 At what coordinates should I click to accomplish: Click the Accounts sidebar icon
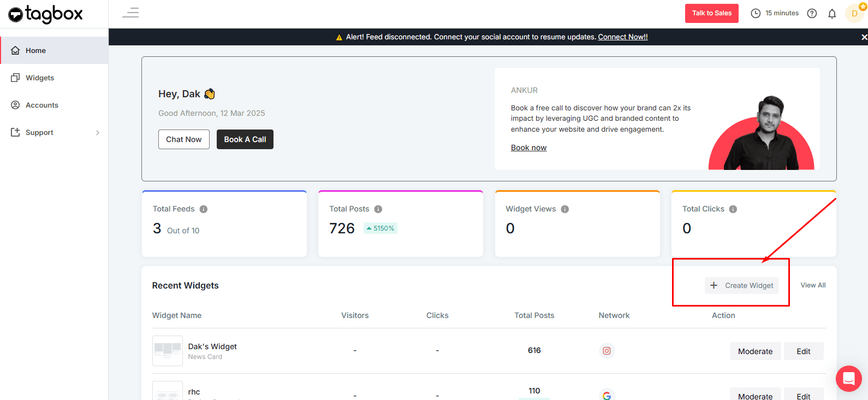coord(15,105)
